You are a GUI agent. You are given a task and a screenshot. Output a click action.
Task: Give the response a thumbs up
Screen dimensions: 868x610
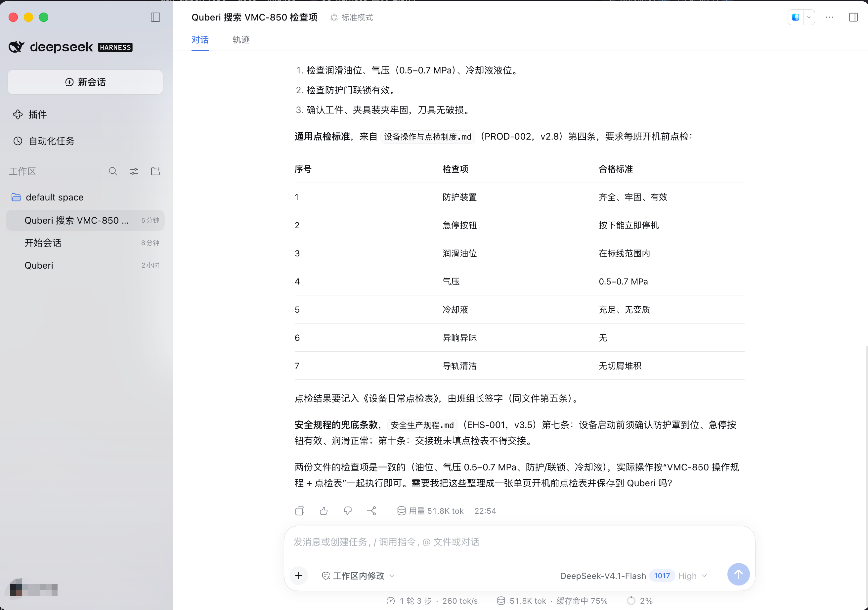point(324,511)
